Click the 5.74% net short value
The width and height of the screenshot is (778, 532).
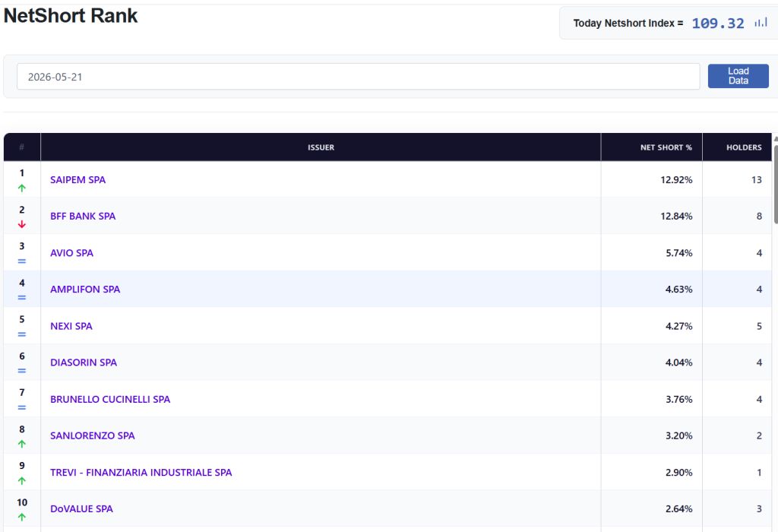click(x=678, y=252)
